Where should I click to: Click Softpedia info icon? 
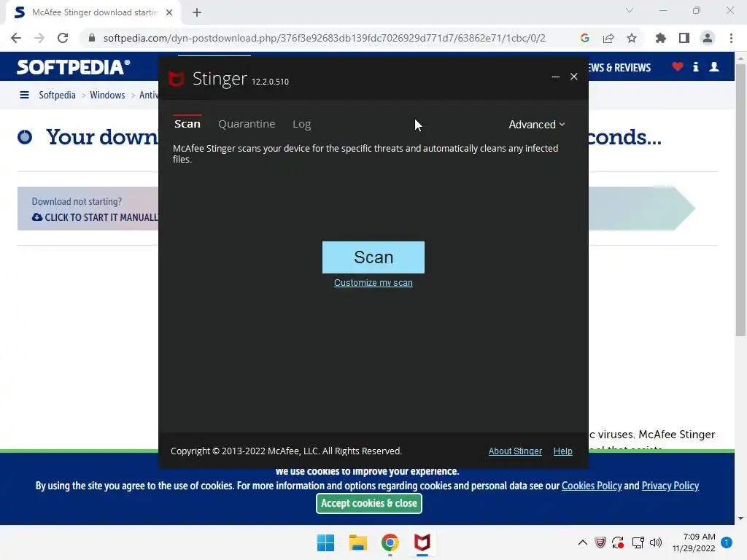695,67
